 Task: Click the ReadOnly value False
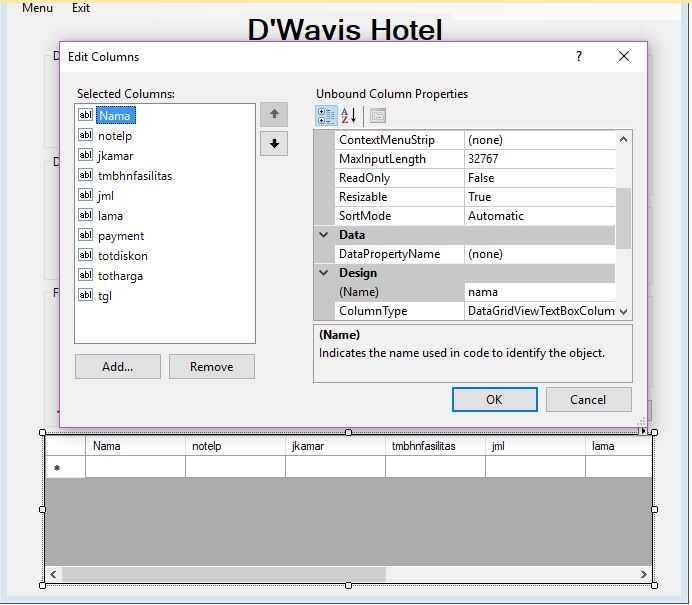[539, 178]
